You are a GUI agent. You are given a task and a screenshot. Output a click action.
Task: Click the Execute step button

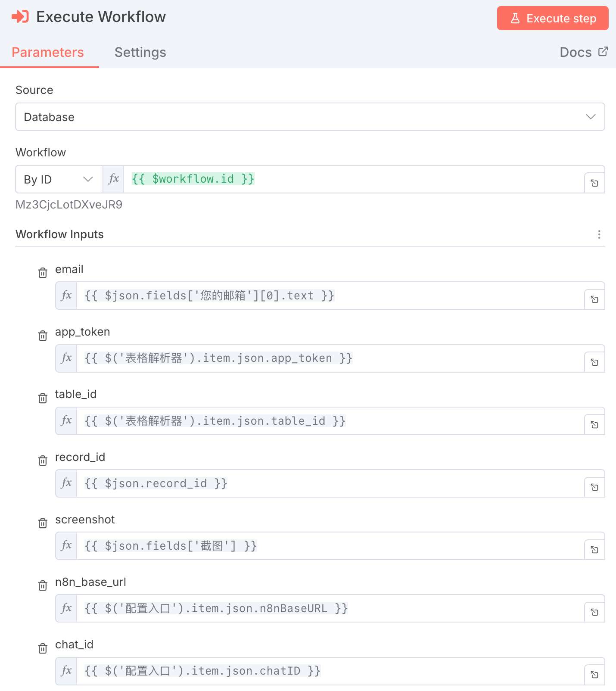(552, 19)
